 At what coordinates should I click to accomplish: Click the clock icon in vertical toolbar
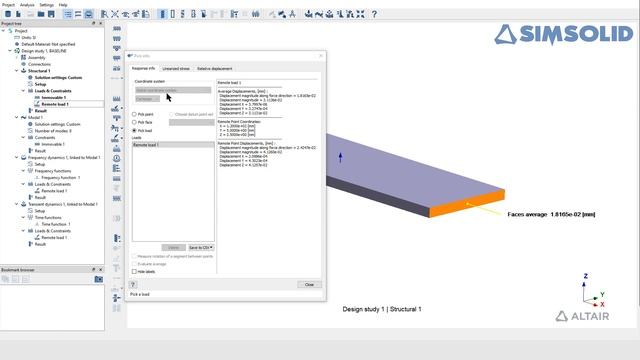[x=117, y=158]
